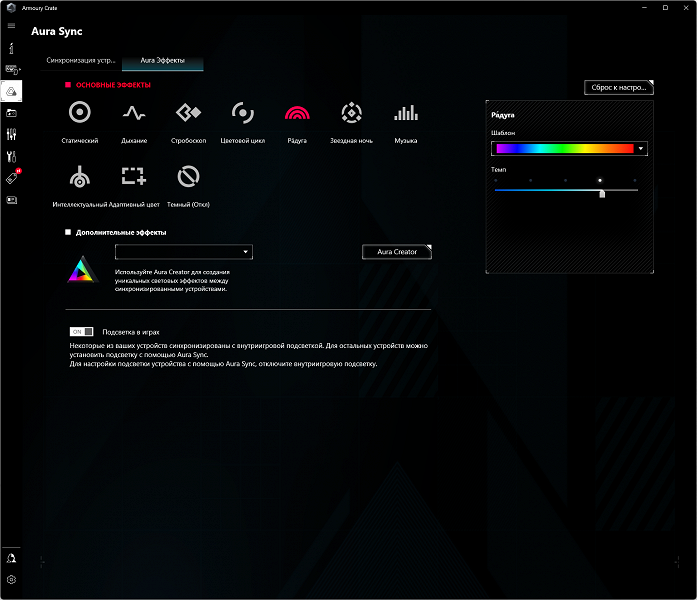The height and width of the screenshot is (600, 697).
Task: Click the rainbow gradient color pattern swatch
Action: click(565, 148)
